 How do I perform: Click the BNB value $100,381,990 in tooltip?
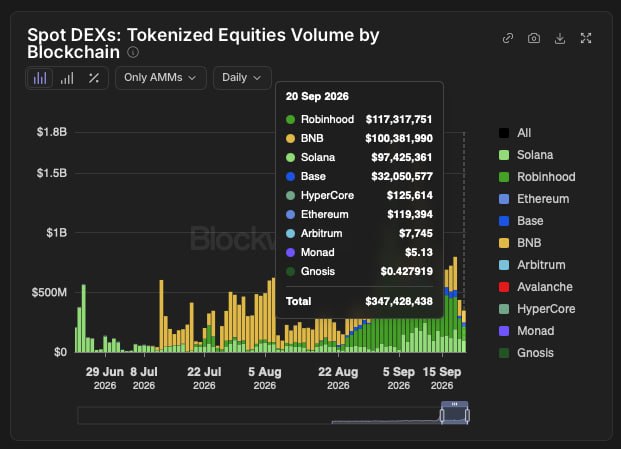[x=399, y=138]
